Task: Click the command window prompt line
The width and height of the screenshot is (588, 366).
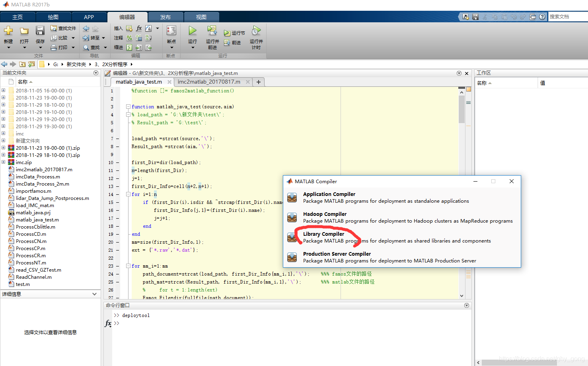Action: (x=292, y=323)
